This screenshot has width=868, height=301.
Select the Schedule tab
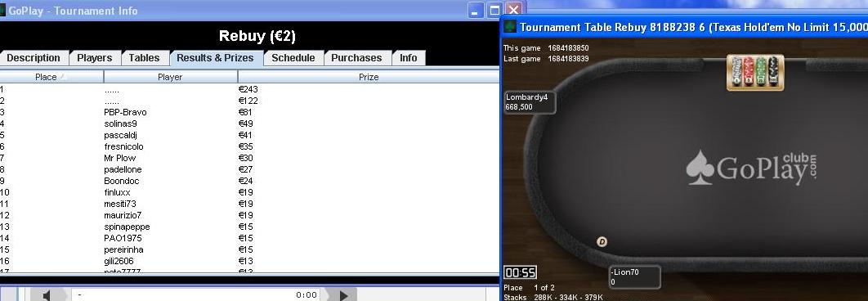293,58
